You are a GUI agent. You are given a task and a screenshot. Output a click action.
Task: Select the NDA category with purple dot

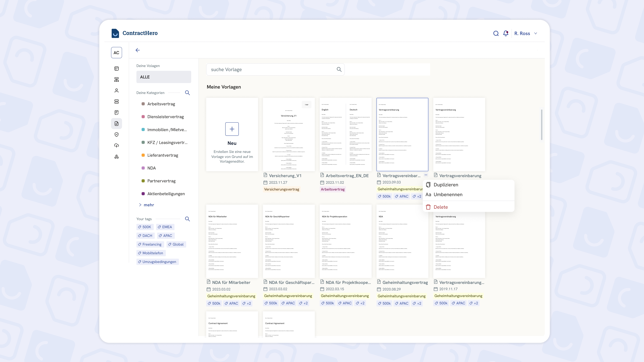[151, 168]
